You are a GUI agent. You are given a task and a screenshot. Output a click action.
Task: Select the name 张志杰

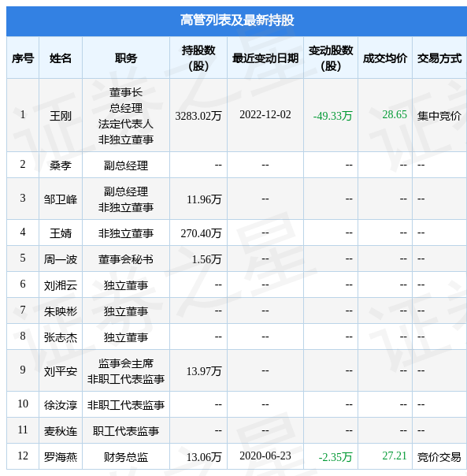pyautogui.click(x=61, y=337)
